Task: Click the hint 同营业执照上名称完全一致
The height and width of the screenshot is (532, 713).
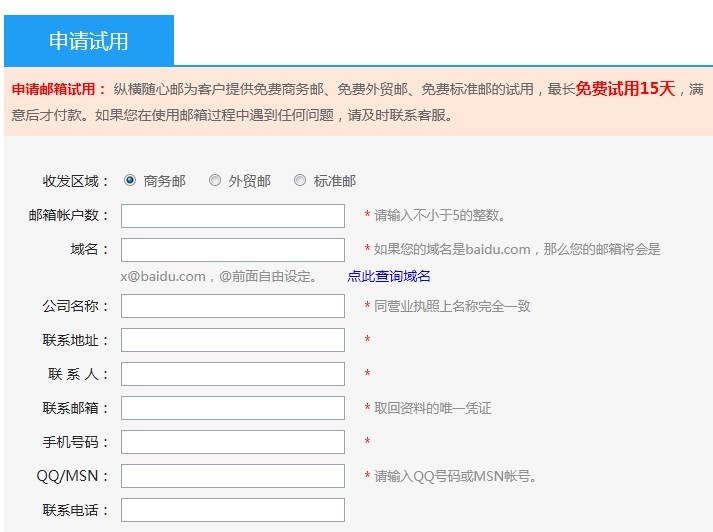Action: 452,306
